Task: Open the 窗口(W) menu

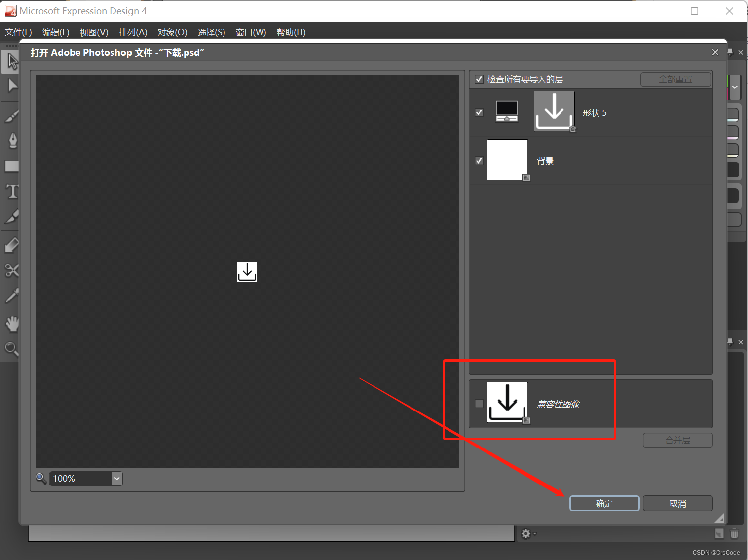Action: [x=251, y=32]
